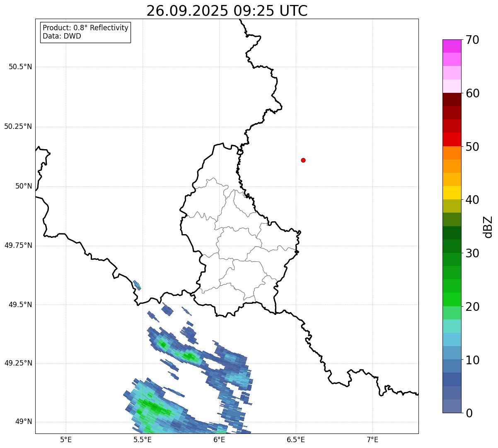Click the 6°E longitude label

click(220, 439)
